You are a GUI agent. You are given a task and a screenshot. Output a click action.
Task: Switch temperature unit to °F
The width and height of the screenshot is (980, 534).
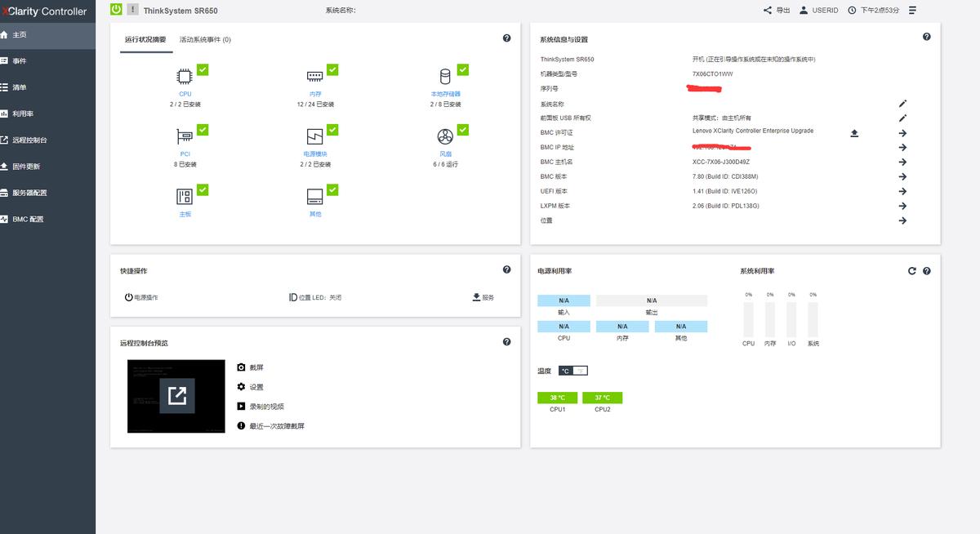tap(581, 370)
